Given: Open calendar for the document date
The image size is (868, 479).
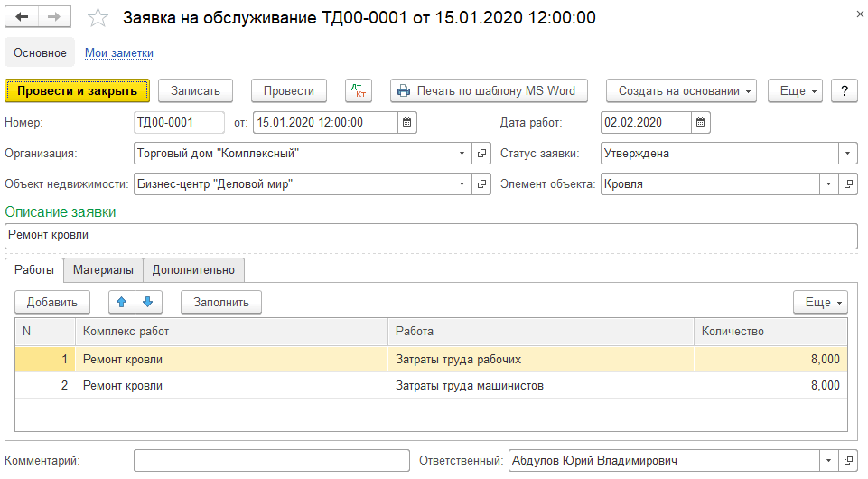Looking at the screenshot, I should click(407, 122).
